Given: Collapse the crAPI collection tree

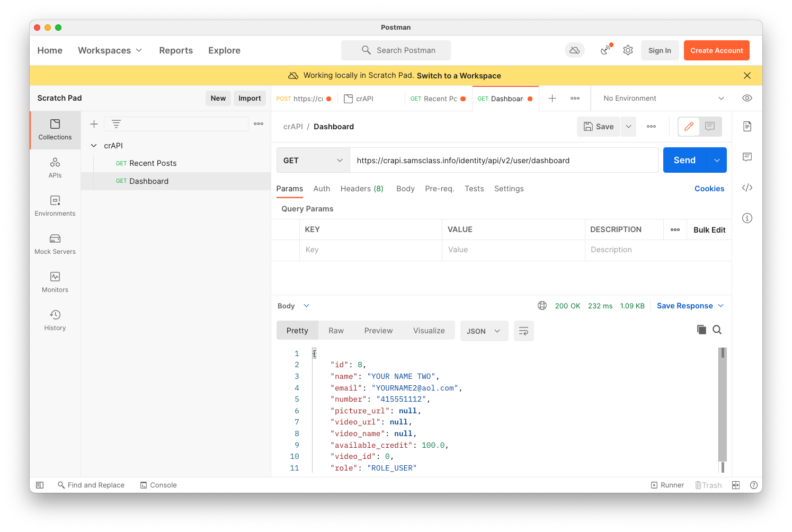Looking at the screenshot, I should tap(94, 146).
